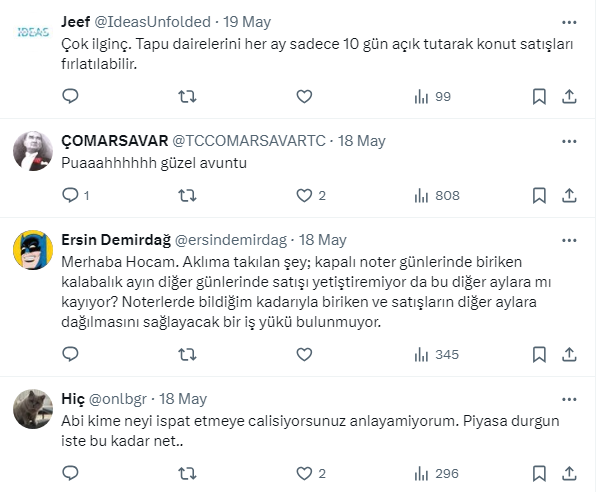Share Jeef's tweet
The width and height of the screenshot is (615, 492).
[568, 96]
